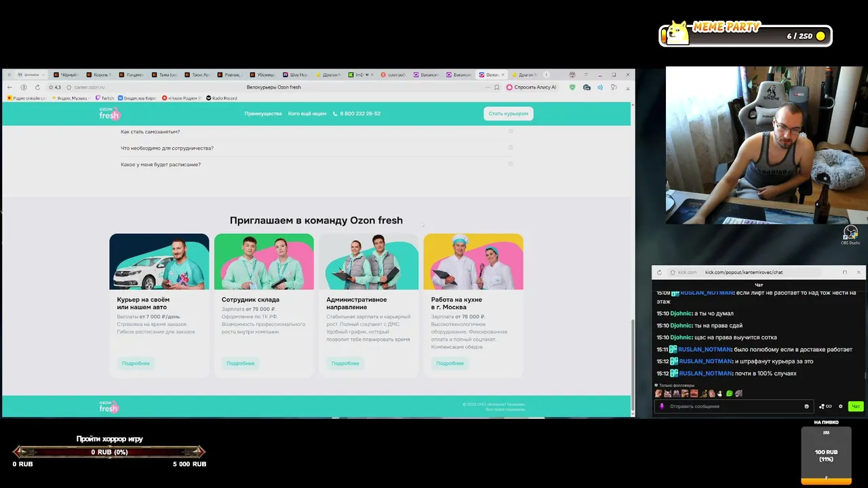
Task: Expand 'Что необходимо для сотрудничества?' chevron
Action: [x=511, y=148]
